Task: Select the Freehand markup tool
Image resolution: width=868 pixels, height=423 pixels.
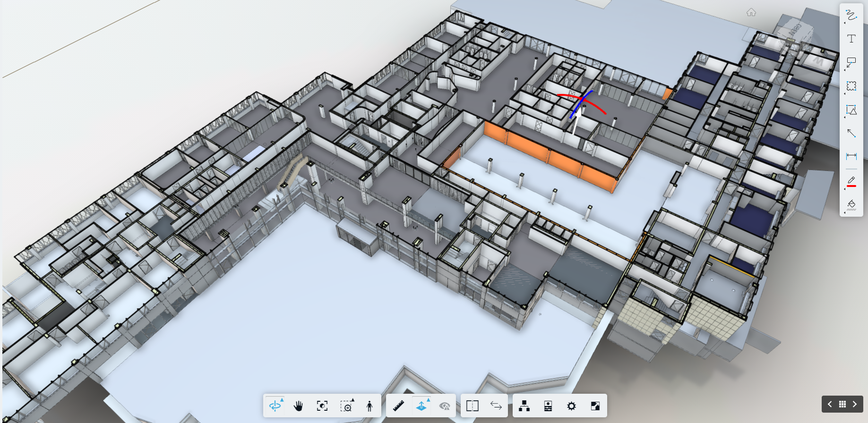Action: [851, 16]
